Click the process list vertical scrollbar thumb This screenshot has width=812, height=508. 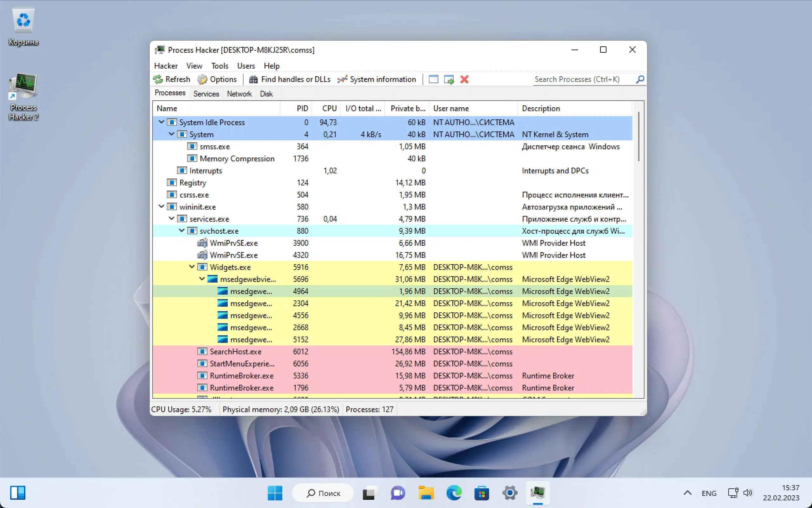point(638,137)
